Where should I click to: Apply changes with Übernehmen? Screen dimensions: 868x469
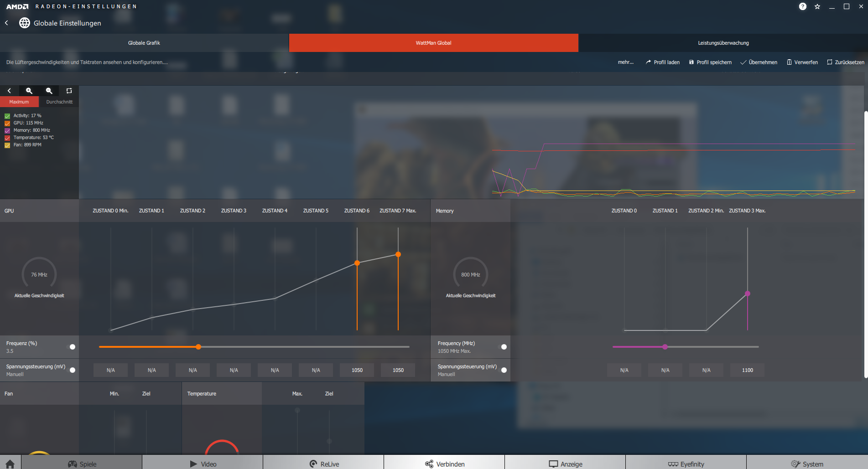pos(759,62)
